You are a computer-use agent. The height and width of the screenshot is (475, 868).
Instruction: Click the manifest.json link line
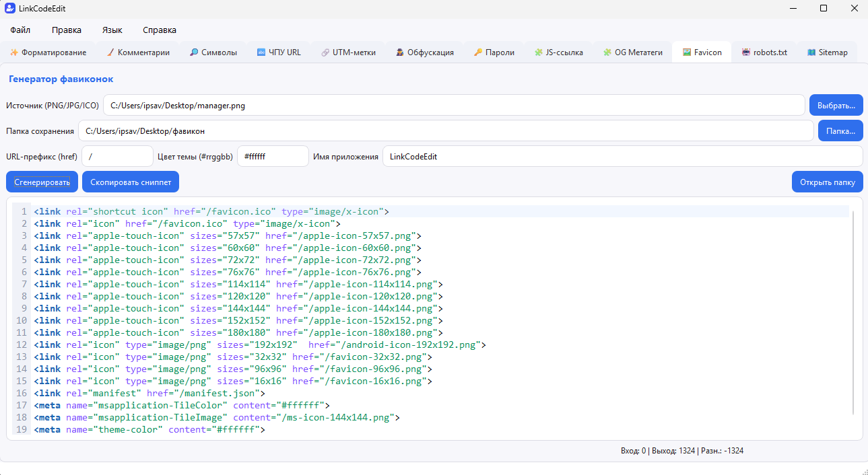[x=149, y=393]
